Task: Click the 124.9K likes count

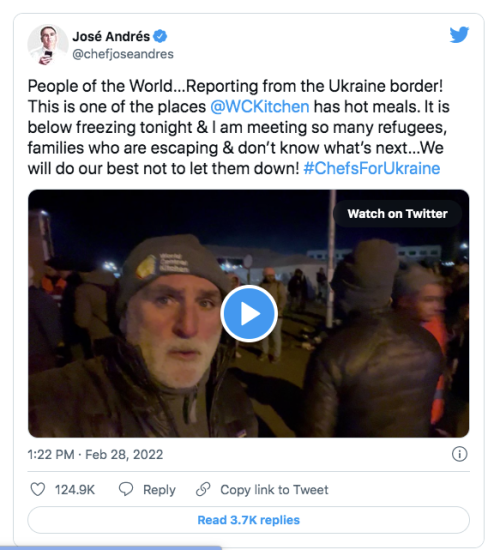Action: point(75,490)
